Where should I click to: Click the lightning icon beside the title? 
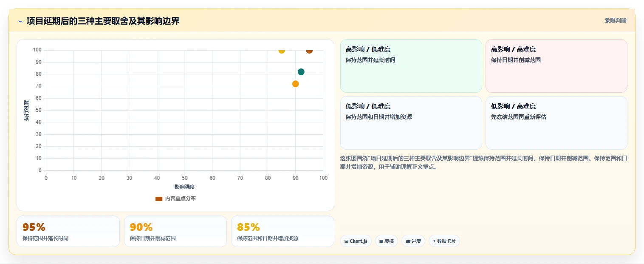tap(20, 21)
